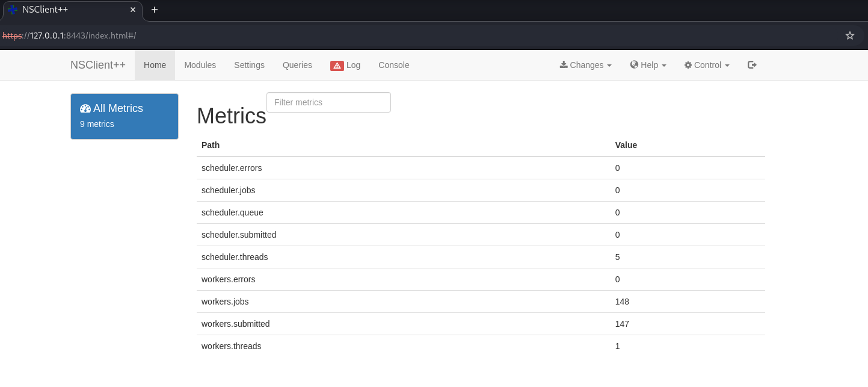Focus the Filter metrics input field
This screenshot has height=387, width=868.
[x=328, y=102]
